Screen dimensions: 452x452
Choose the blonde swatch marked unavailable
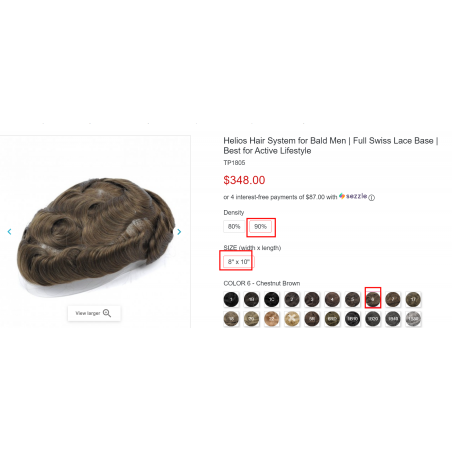point(292,319)
